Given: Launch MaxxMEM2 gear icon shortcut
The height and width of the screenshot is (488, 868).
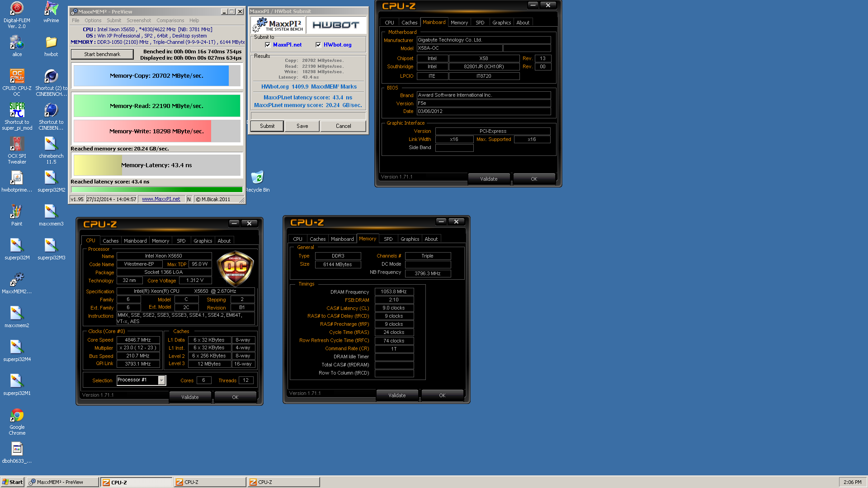Looking at the screenshot, I should tap(17, 283).
